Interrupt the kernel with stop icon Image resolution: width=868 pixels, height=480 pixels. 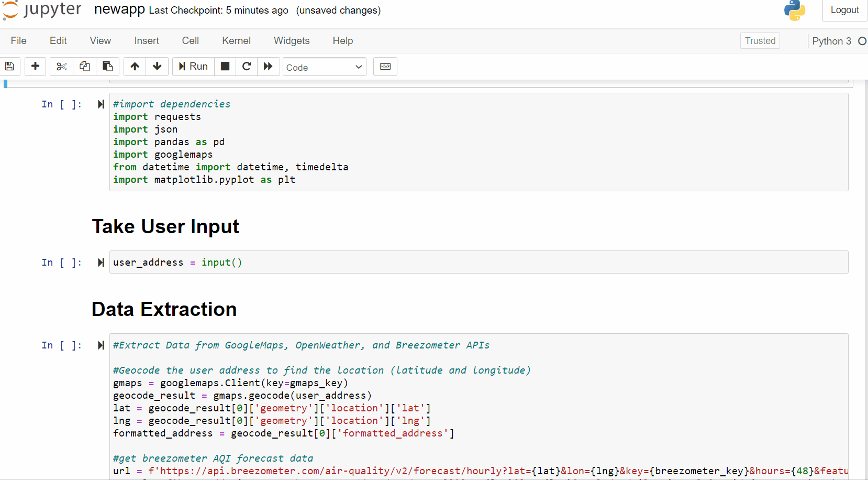point(225,67)
